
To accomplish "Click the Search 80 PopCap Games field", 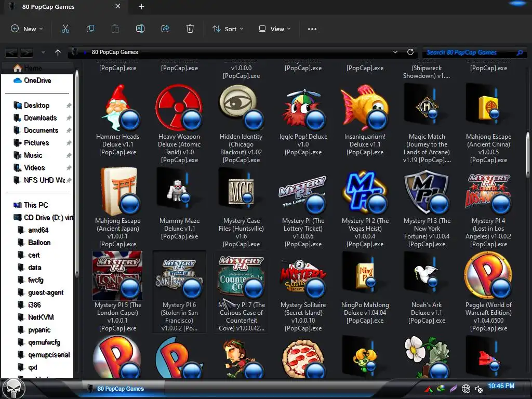I will pyautogui.click(x=475, y=52).
